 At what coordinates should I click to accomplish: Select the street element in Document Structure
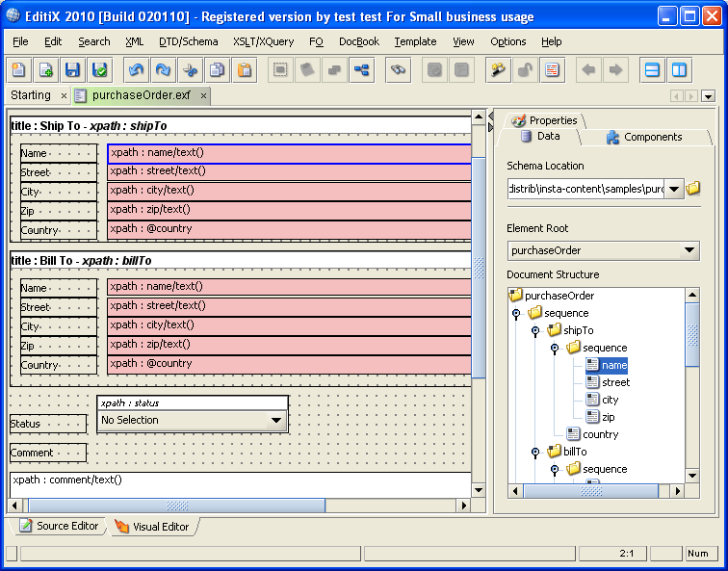608,382
